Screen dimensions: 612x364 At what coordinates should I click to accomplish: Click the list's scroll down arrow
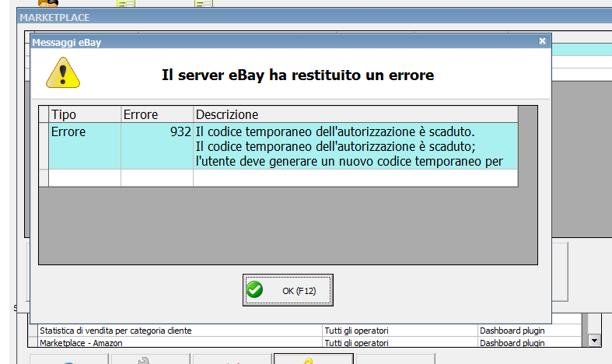click(594, 341)
